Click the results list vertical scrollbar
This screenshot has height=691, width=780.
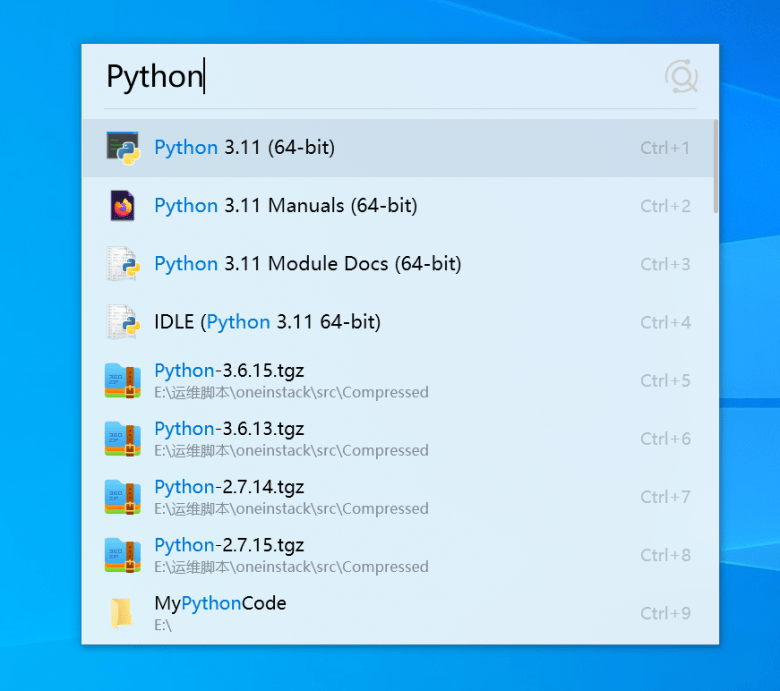715,166
